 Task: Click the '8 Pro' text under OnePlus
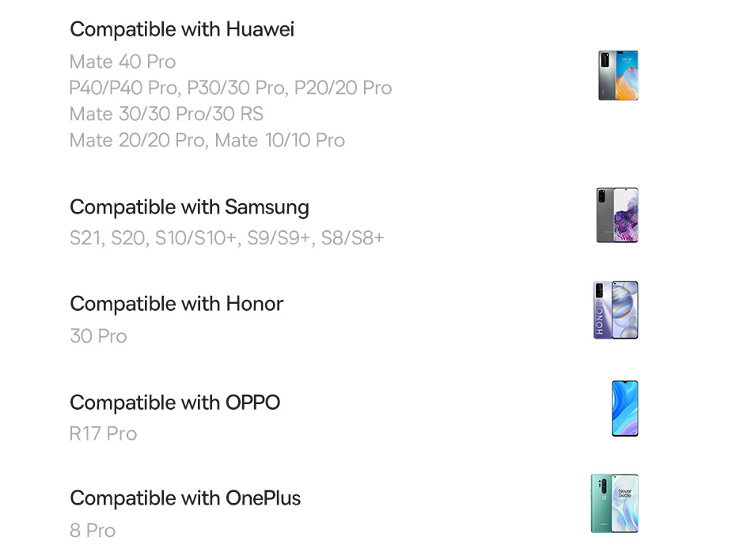click(93, 530)
